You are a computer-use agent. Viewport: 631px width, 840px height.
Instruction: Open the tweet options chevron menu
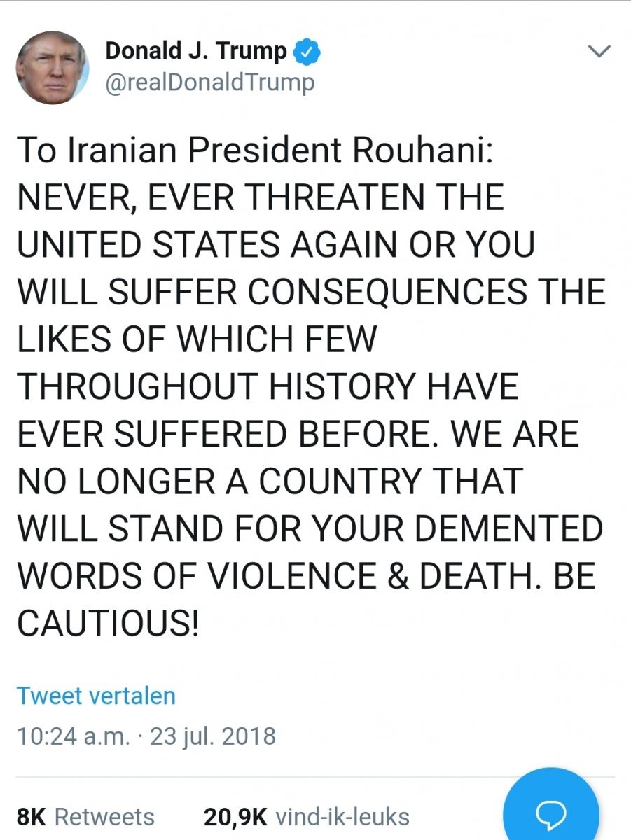[x=599, y=50]
